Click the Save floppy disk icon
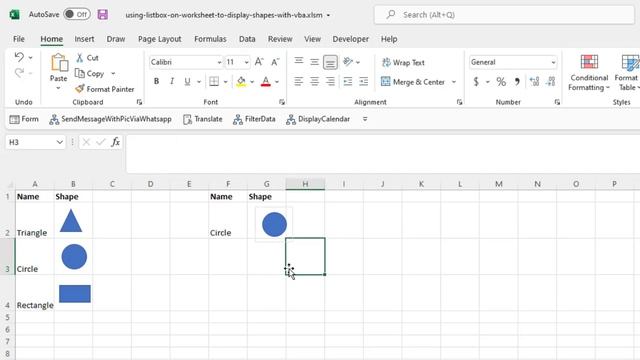 (102, 15)
